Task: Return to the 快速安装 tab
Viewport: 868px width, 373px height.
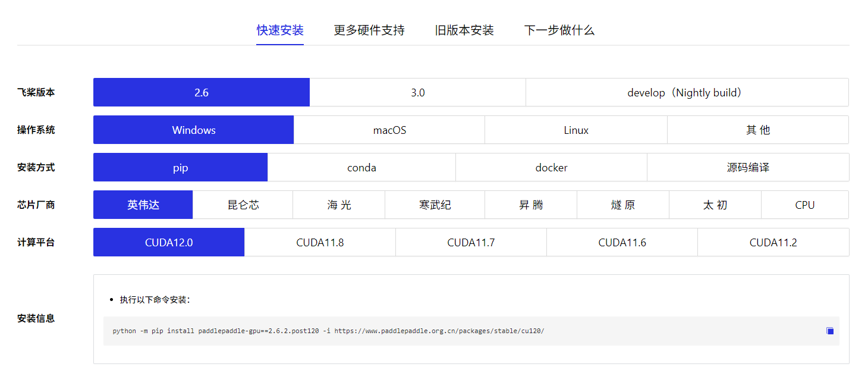Action: 279,30
